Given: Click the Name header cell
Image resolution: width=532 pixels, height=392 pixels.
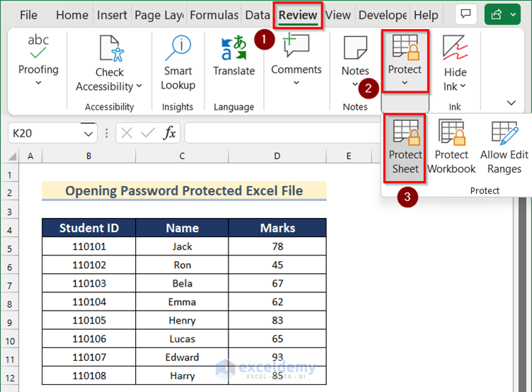Looking at the screenshot, I should pos(183,228).
